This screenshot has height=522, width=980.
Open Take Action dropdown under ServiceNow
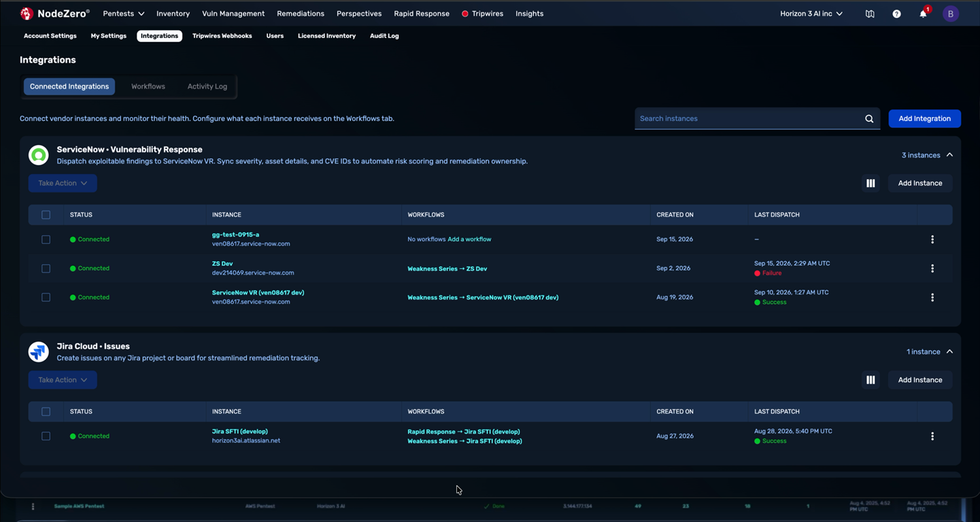tap(63, 183)
